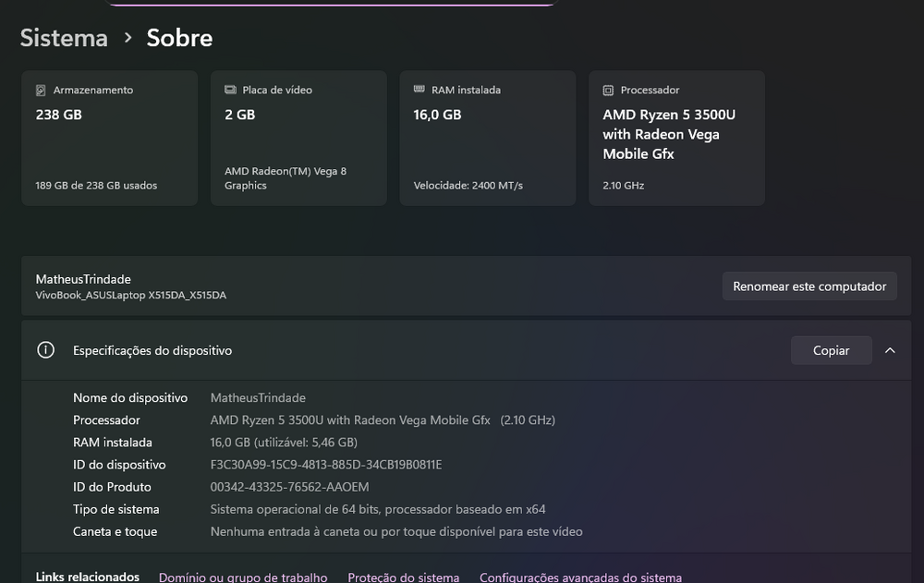The width and height of the screenshot is (924, 583).
Task: Copy device specifications with Copiar button
Action: pyautogui.click(x=831, y=350)
